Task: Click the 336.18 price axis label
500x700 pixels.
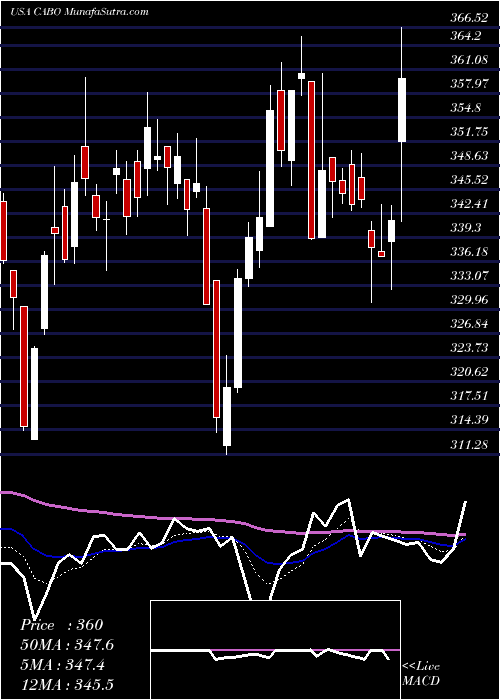Action: tap(470, 252)
